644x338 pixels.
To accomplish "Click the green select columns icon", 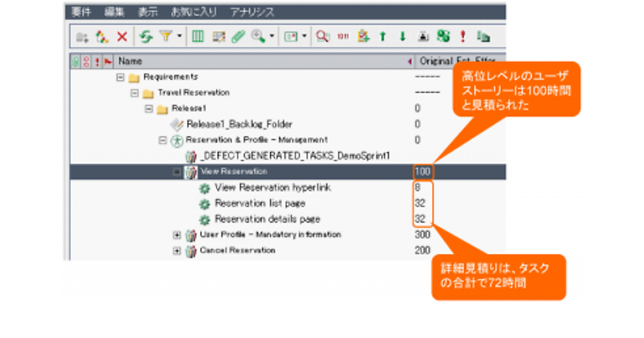I will click(x=198, y=36).
